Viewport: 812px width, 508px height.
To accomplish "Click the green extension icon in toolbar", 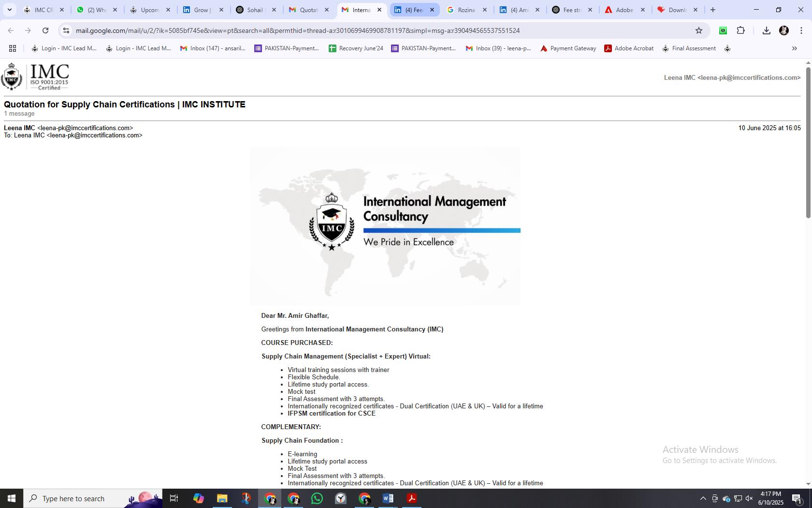I will (x=723, y=30).
